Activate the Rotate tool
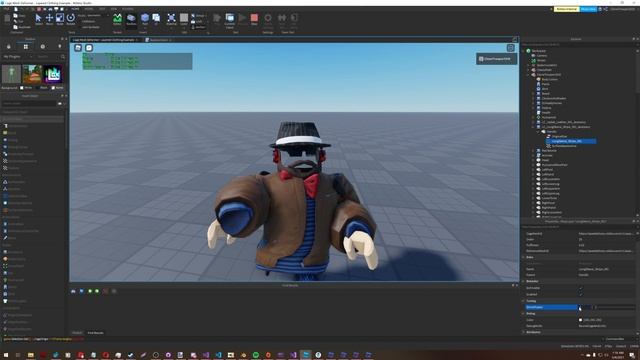Screen dimensions: 640x360 [x=71, y=19]
